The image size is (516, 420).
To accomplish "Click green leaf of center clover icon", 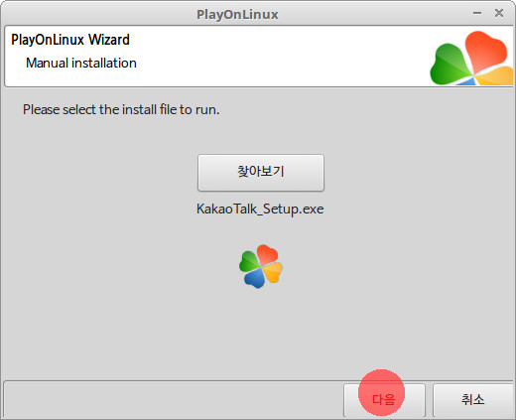I will (x=249, y=261).
